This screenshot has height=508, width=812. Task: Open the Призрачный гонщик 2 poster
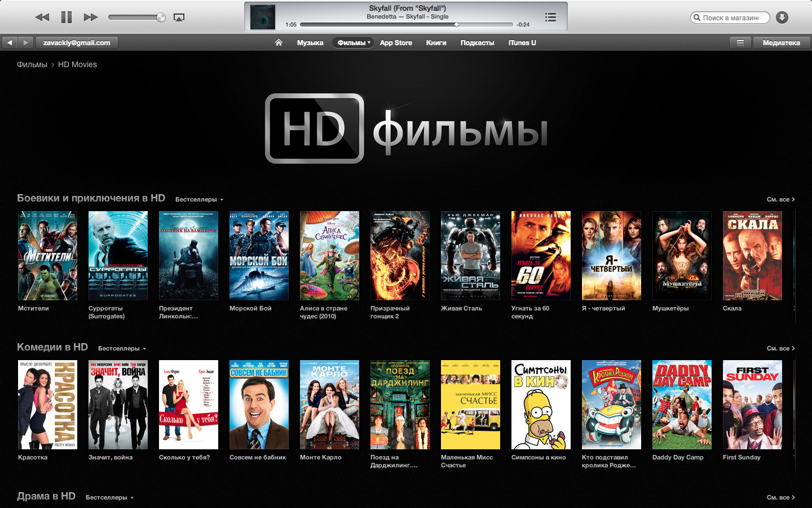pos(400,256)
